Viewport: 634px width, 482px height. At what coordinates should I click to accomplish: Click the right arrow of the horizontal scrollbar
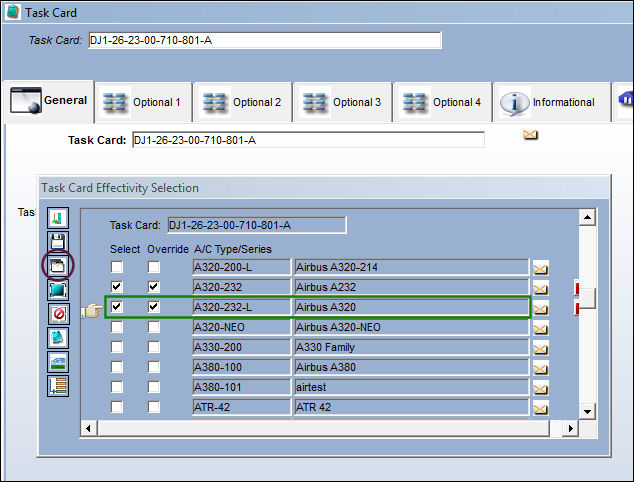click(570, 428)
